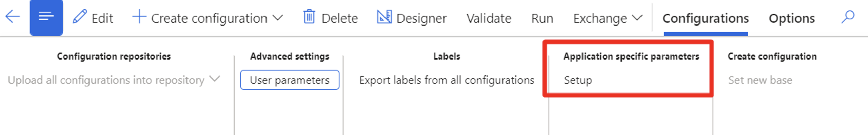Select Export labels from all configurations
This screenshot has width=868, height=135.
point(447,80)
